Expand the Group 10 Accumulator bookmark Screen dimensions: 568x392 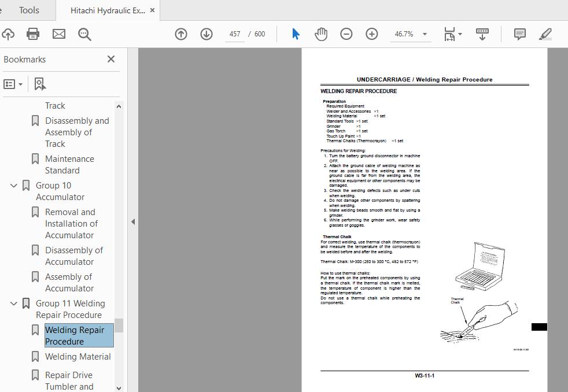13,185
